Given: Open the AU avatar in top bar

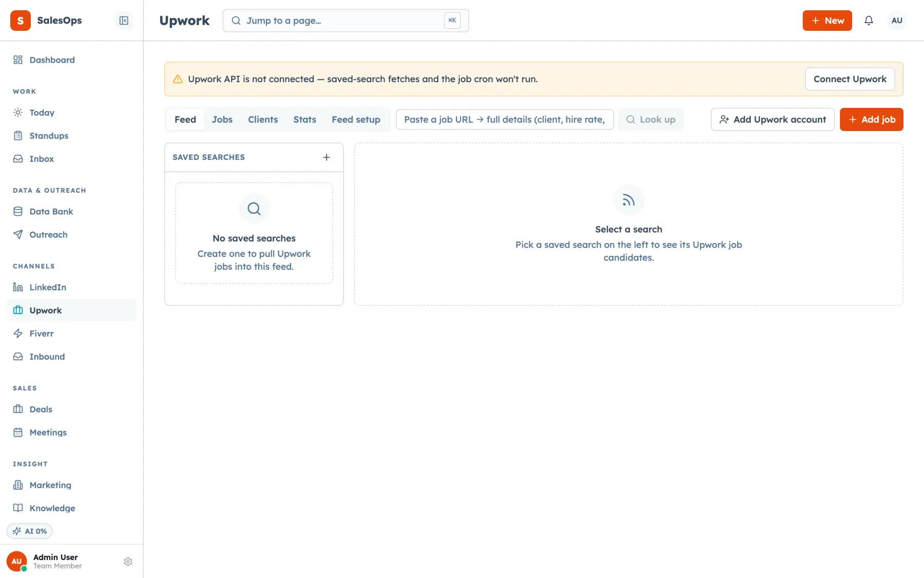Looking at the screenshot, I should [x=897, y=21].
